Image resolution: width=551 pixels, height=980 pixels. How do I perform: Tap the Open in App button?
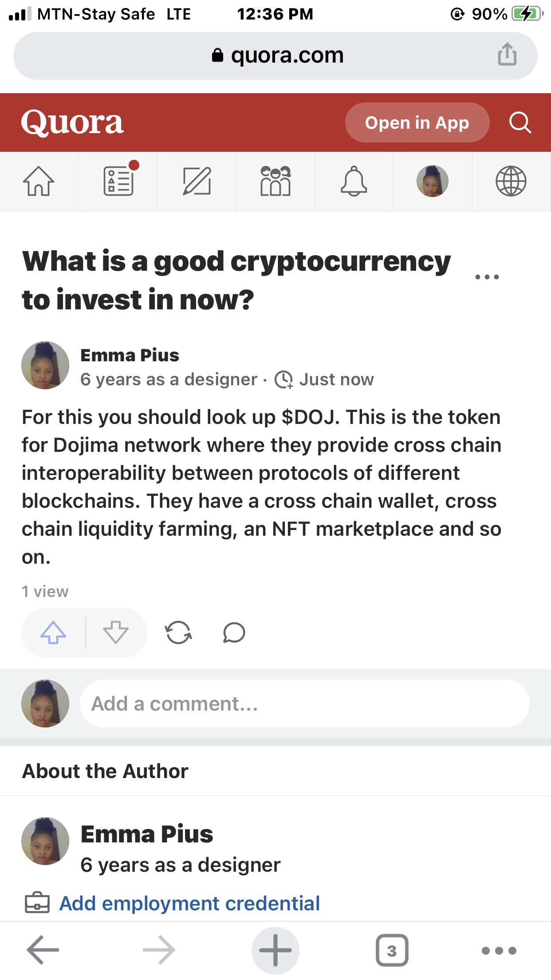[417, 122]
